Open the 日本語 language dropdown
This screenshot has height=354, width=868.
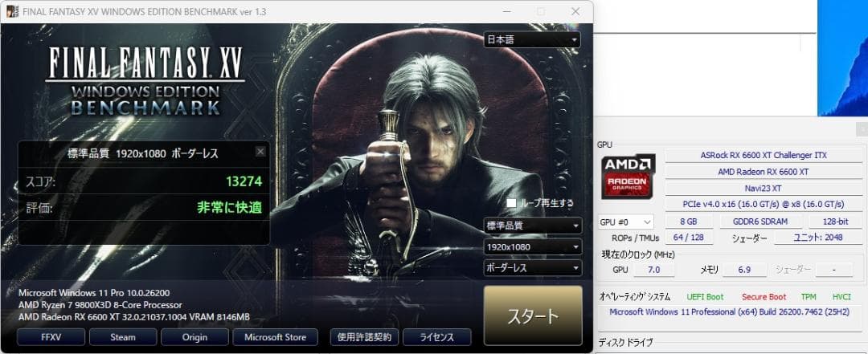click(x=532, y=39)
